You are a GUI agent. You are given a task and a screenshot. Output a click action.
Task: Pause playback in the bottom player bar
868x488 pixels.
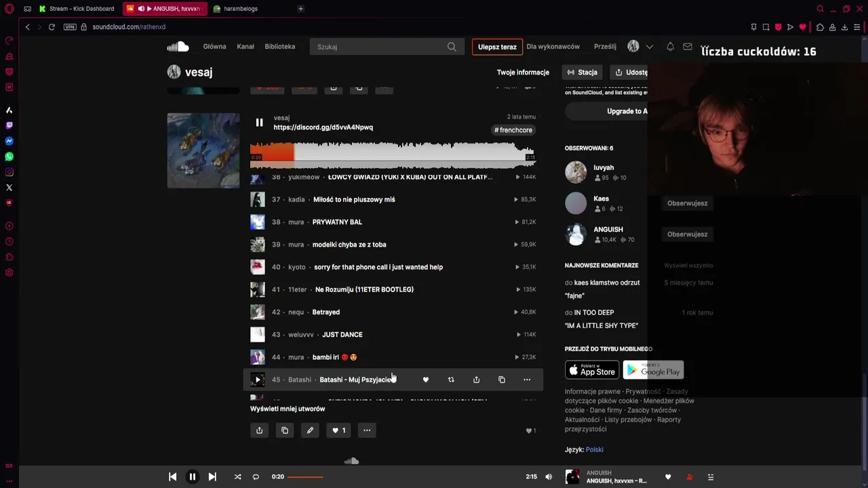(x=192, y=476)
